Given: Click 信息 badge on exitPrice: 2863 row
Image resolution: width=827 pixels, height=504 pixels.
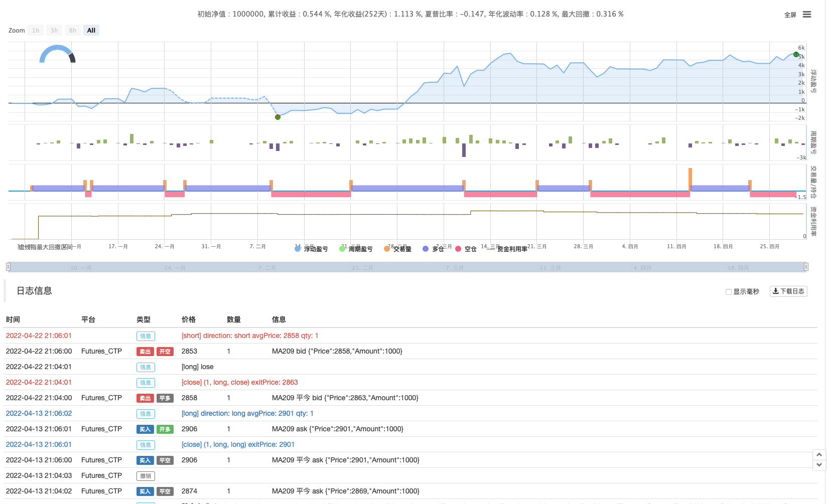Looking at the screenshot, I should tap(146, 383).
